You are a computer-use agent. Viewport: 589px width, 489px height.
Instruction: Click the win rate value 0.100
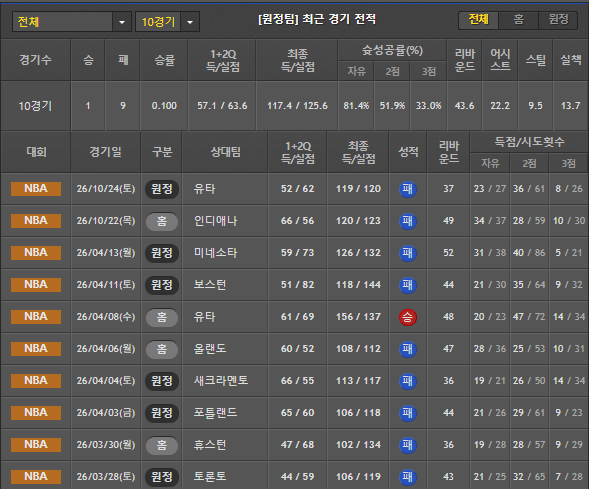[x=164, y=106]
